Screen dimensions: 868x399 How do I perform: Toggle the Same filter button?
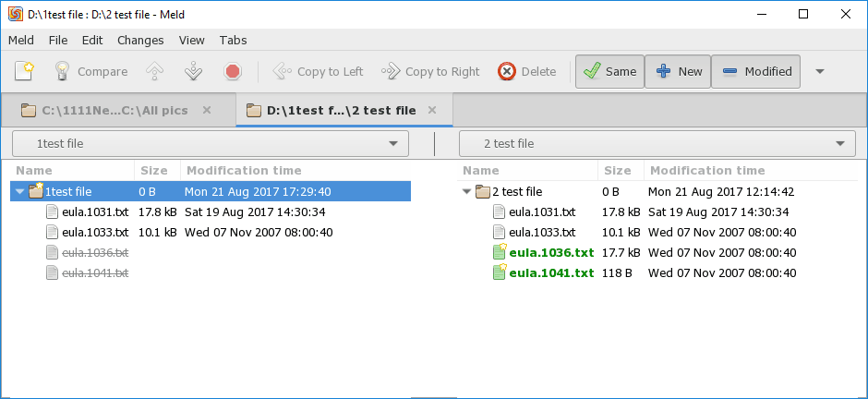(610, 71)
